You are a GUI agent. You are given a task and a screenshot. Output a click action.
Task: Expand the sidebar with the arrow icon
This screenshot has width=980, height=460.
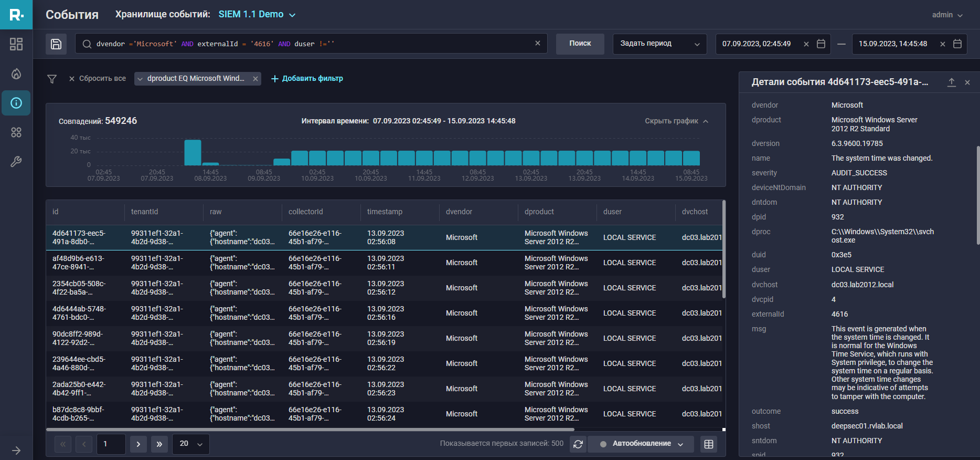[16, 451]
